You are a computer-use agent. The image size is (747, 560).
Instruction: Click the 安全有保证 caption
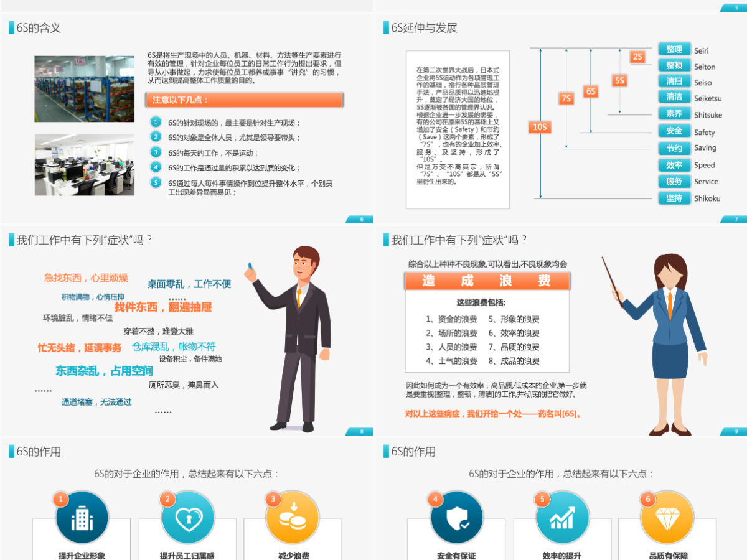456,556
